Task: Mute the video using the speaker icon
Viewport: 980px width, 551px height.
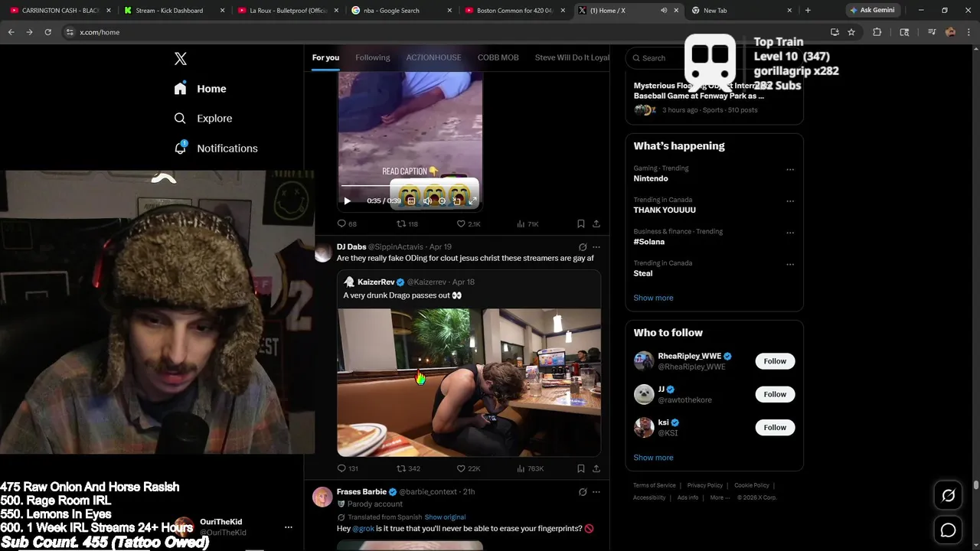Action: pos(427,201)
